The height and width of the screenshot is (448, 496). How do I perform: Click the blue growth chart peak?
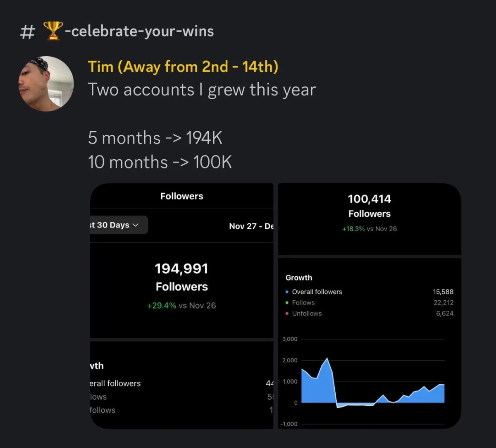point(327,359)
